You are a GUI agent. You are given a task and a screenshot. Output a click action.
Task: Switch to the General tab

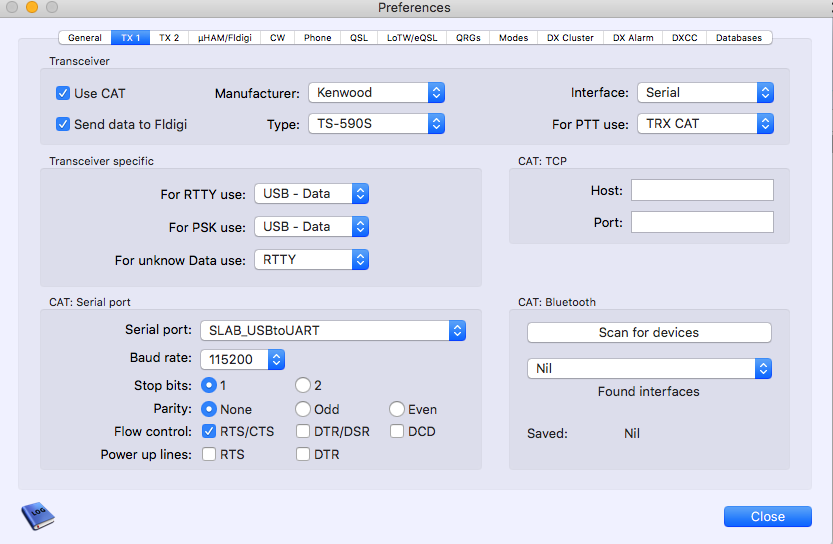click(85, 38)
